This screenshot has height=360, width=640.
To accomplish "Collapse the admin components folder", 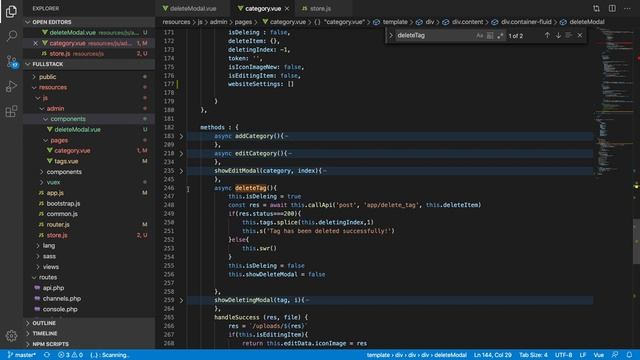I will coord(68,119).
